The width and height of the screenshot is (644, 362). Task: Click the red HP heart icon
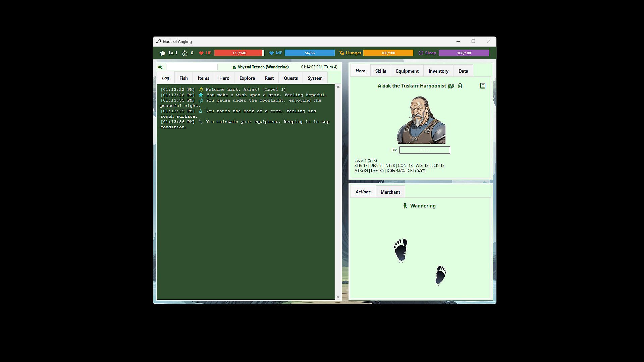tap(201, 53)
